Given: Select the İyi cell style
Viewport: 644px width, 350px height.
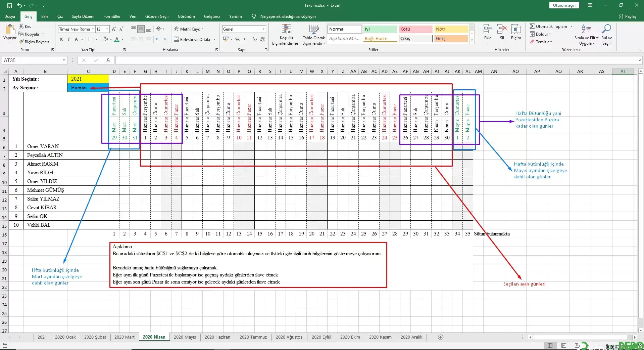Looking at the screenshot, I should [x=380, y=29].
